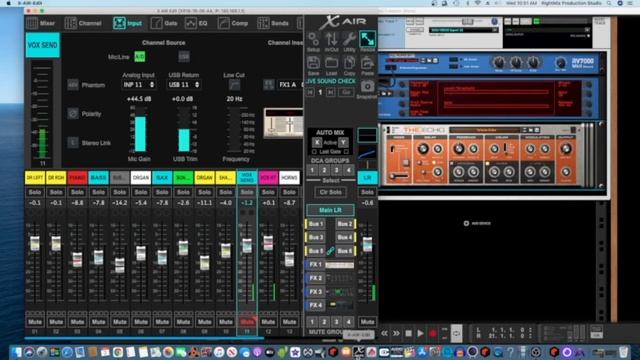Image resolution: width=640 pixels, height=360 pixels.
Task: Toggle the Stereo Link switch
Action: [73, 143]
